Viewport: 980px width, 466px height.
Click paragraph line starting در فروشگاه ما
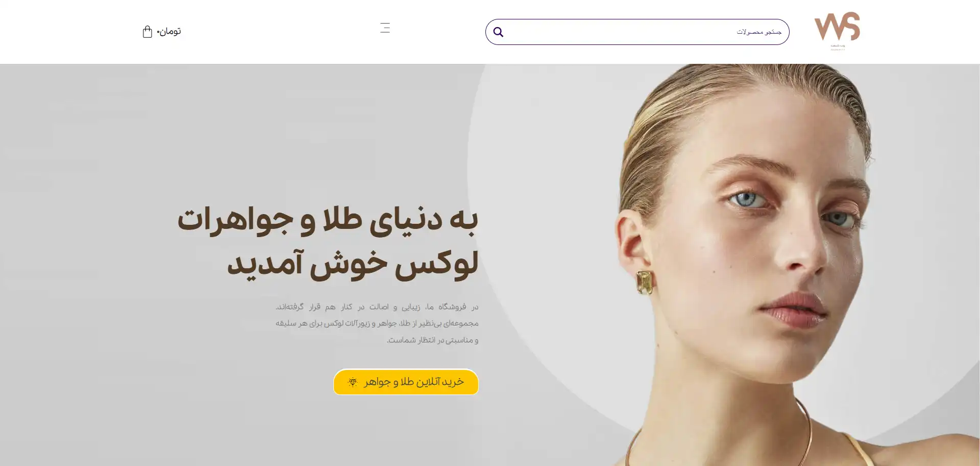[x=377, y=307]
